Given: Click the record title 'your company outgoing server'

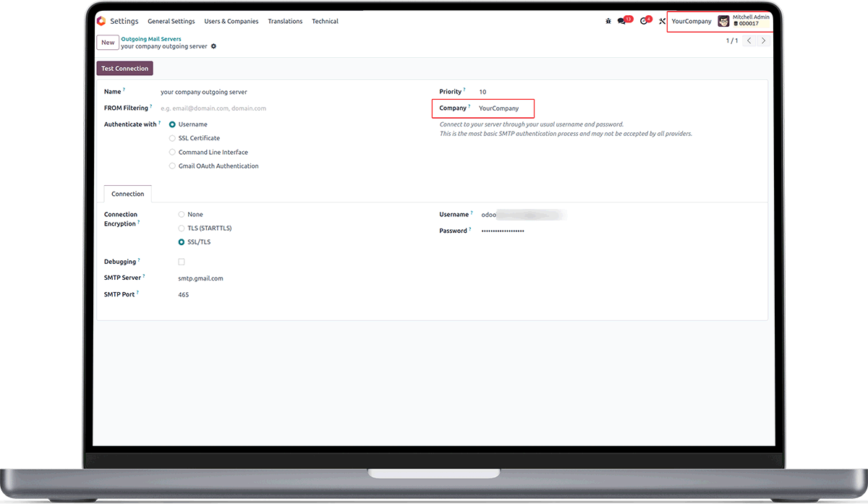Looking at the screenshot, I should (x=164, y=46).
